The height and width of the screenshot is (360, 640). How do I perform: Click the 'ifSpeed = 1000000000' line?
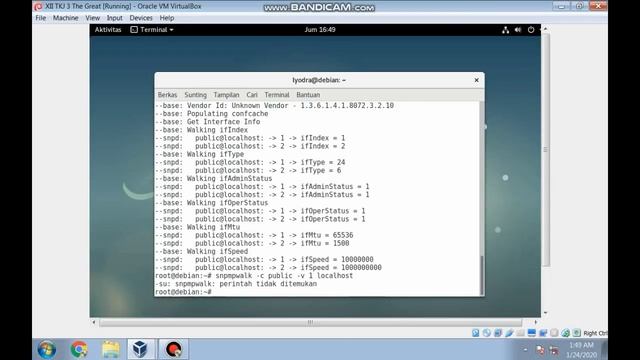coord(268,267)
